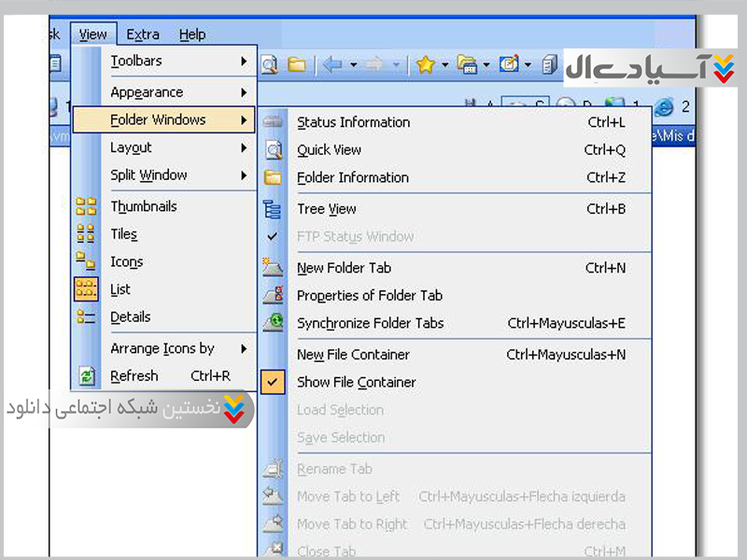Click the Quick View magnifier icon
Viewport: 747px width, 560px height.
pos(273,150)
